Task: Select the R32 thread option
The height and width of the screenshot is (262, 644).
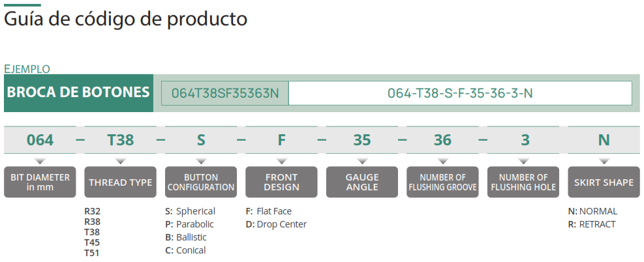Action: pyautogui.click(x=93, y=212)
